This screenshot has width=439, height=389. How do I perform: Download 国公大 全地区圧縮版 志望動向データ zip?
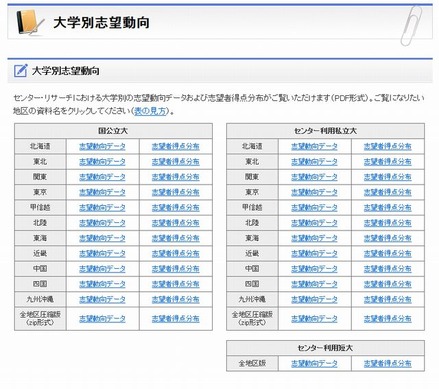click(x=102, y=319)
